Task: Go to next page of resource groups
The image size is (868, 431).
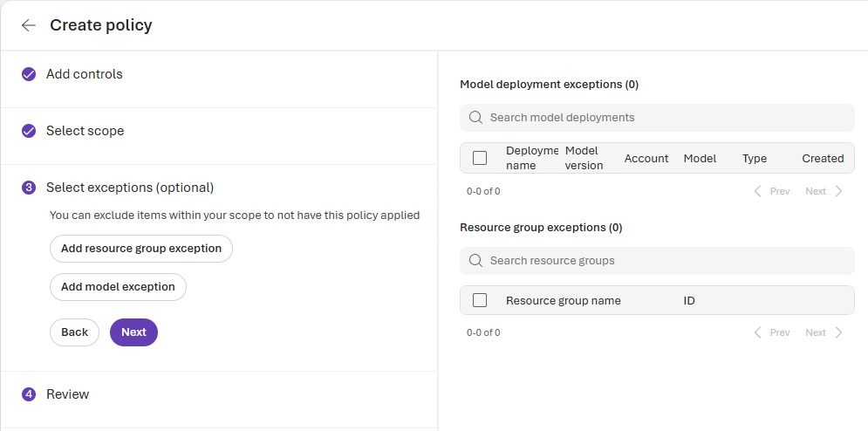Action: [824, 332]
